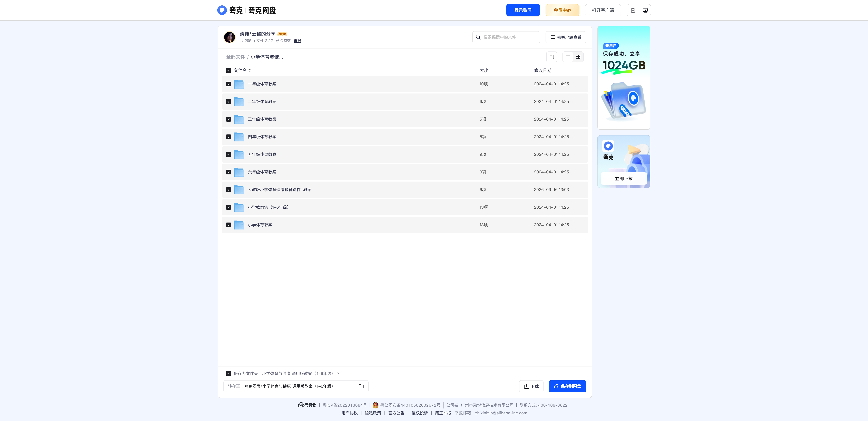The image size is (868, 421).
Task: Uncheck 人教版小学体育健康教育课件+教案 checkbox
Action: click(229, 190)
